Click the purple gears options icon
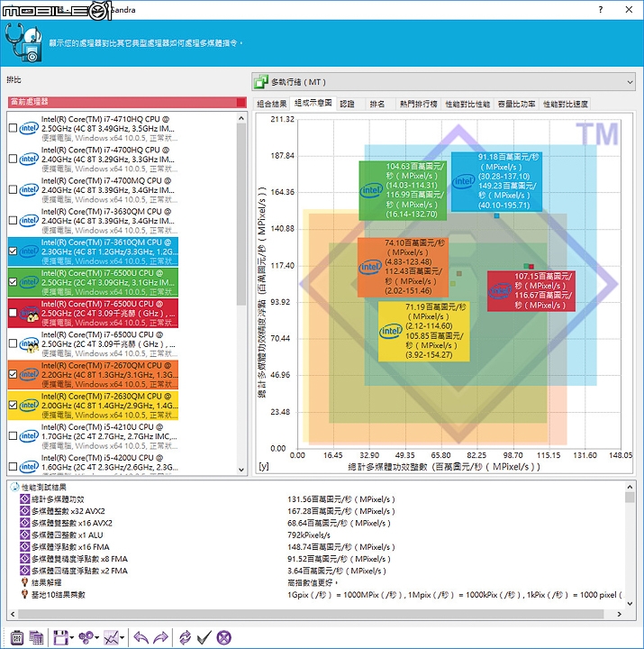The height and width of the screenshot is (649, 644). [86, 637]
